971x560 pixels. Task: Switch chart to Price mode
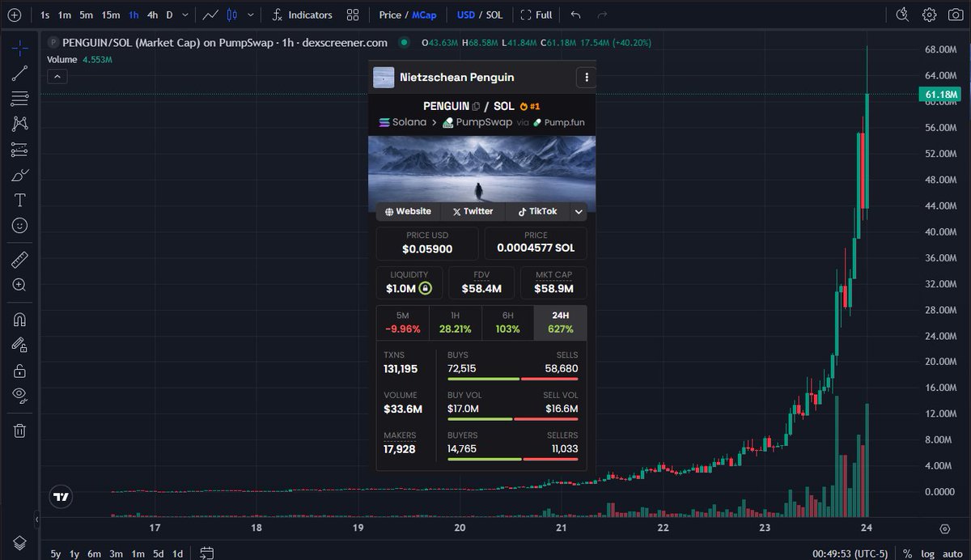tap(390, 15)
